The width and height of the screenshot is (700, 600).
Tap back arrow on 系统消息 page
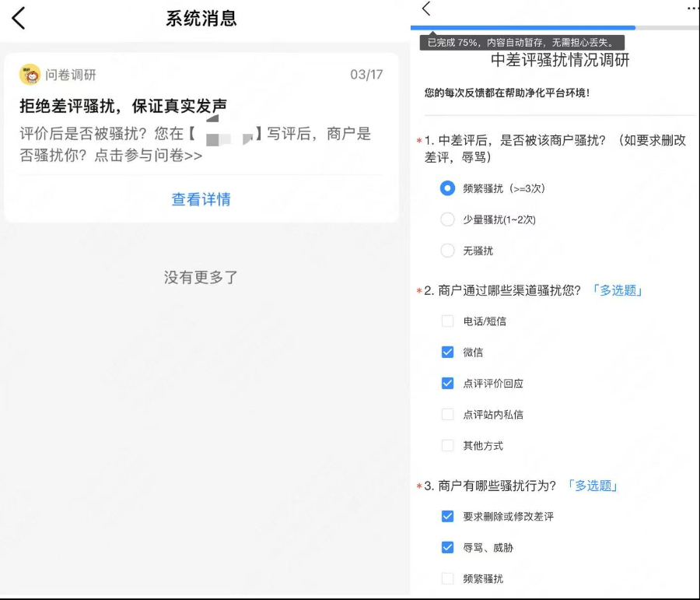19,18
